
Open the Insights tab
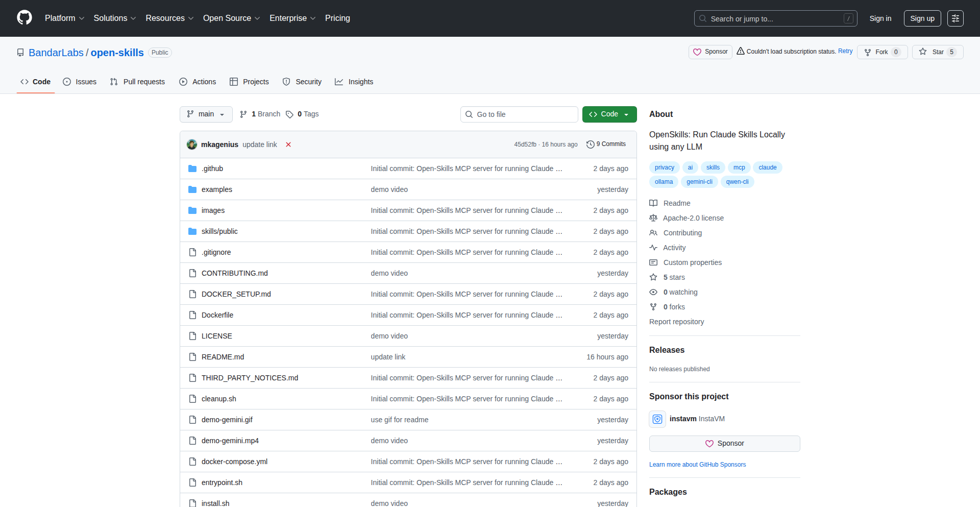click(354, 82)
